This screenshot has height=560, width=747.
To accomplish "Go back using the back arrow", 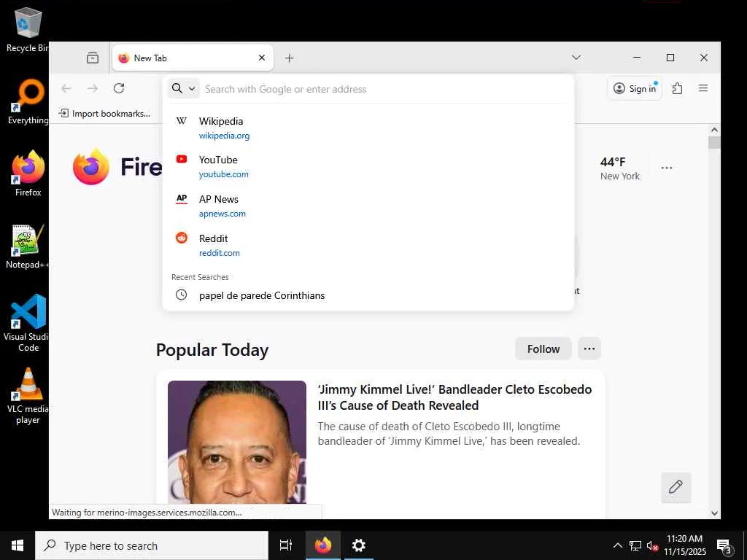I will point(66,88).
